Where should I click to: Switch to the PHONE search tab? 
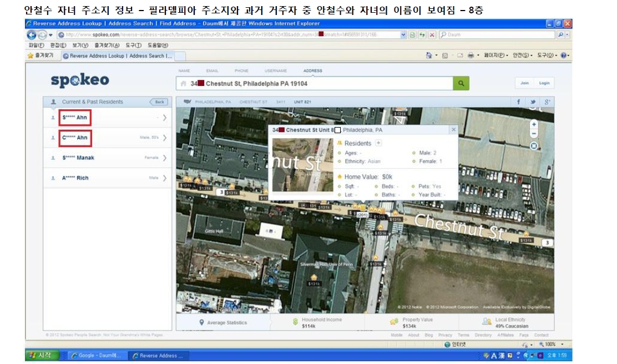(241, 71)
